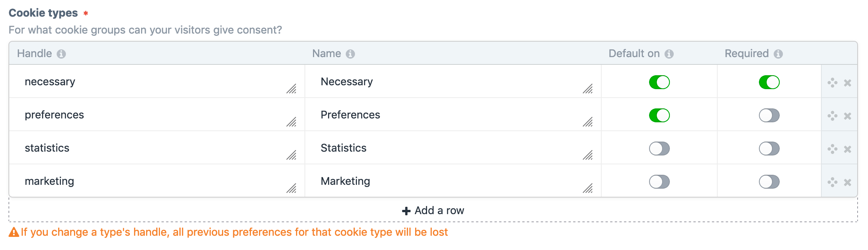This screenshot has height=250, width=868.
Task: Click the Name column info icon
Action: pos(350,54)
